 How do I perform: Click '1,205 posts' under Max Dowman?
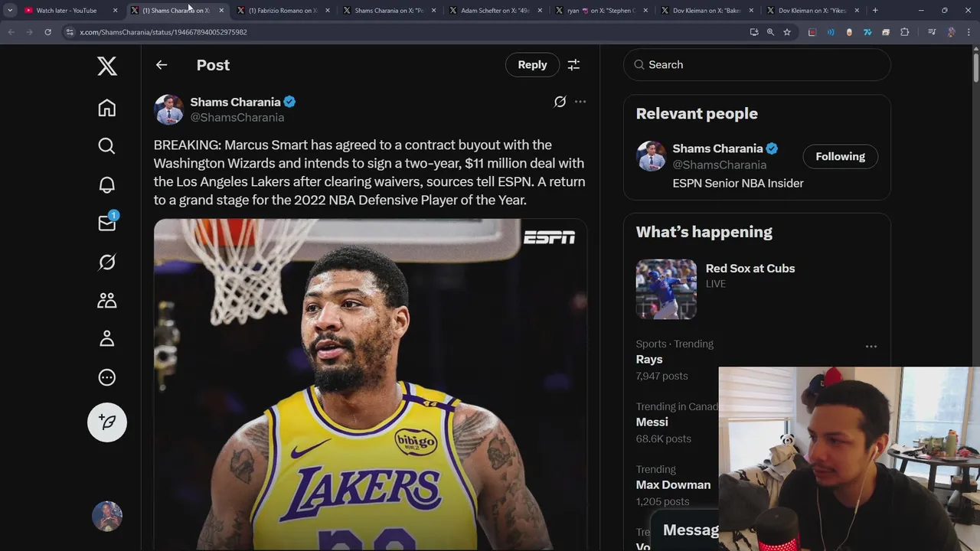(x=663, y=501)
